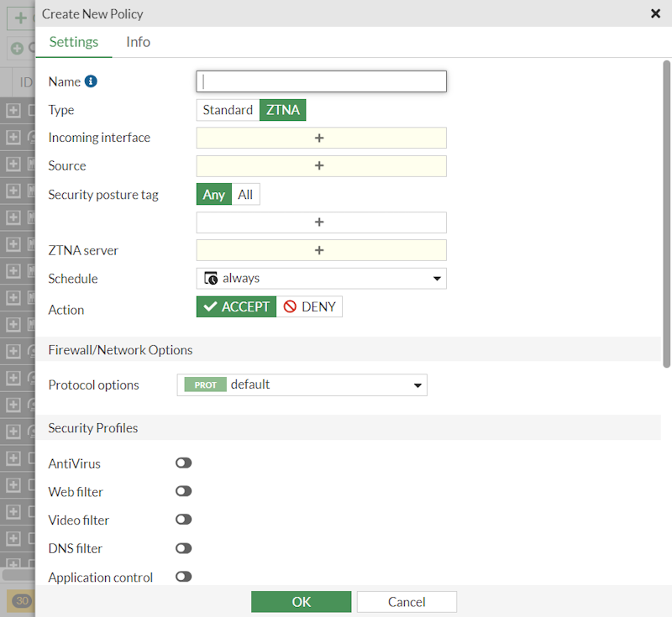
Task: Click inside the Name input field
Action: (321, 81)
